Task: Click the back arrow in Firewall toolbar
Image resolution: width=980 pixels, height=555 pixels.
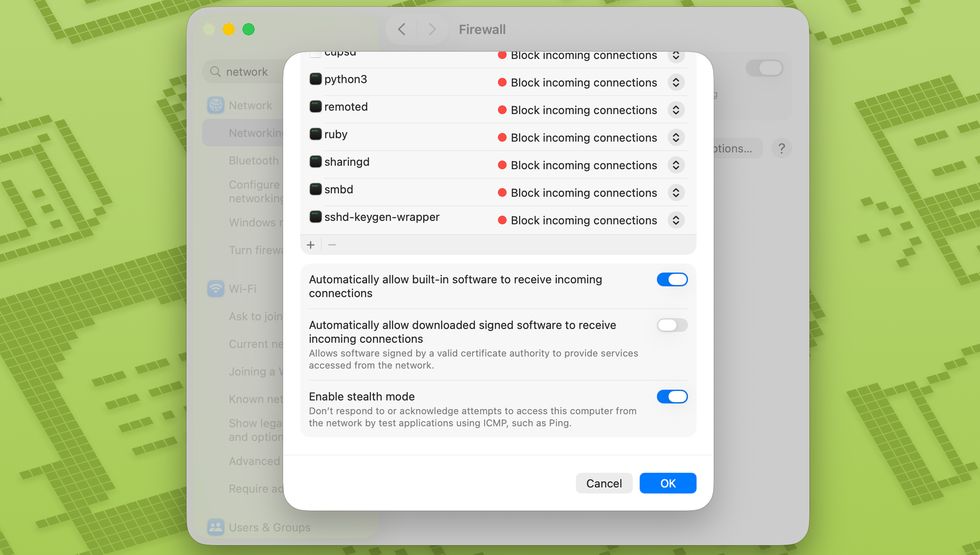Action: (402, 29)
